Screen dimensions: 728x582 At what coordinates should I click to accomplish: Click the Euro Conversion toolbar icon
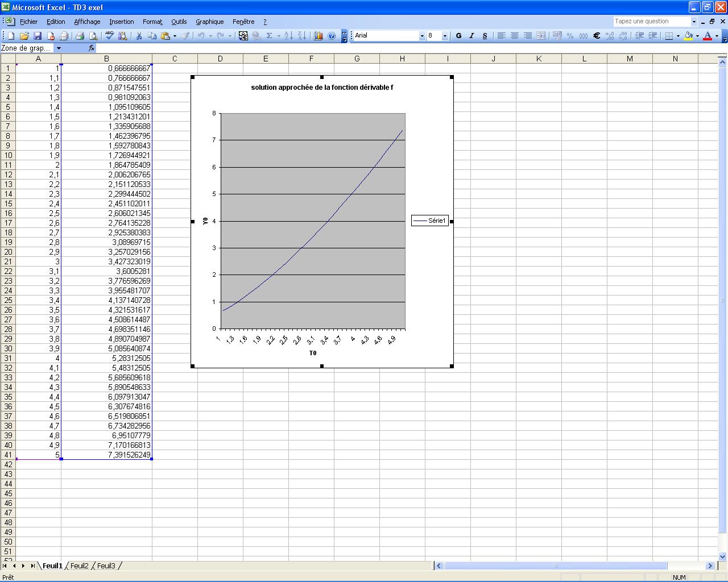(x=243, y=36)
